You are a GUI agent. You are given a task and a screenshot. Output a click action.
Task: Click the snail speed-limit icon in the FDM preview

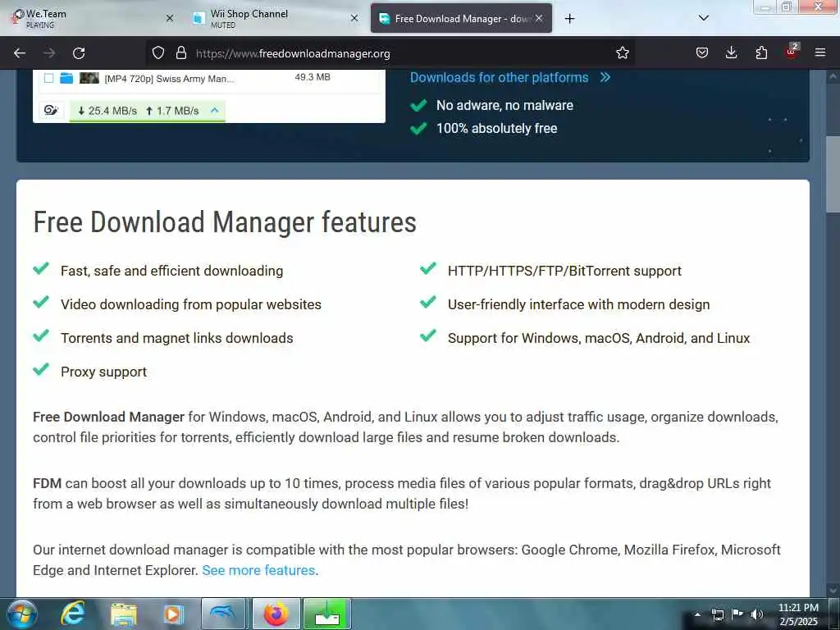coord(52,111)
